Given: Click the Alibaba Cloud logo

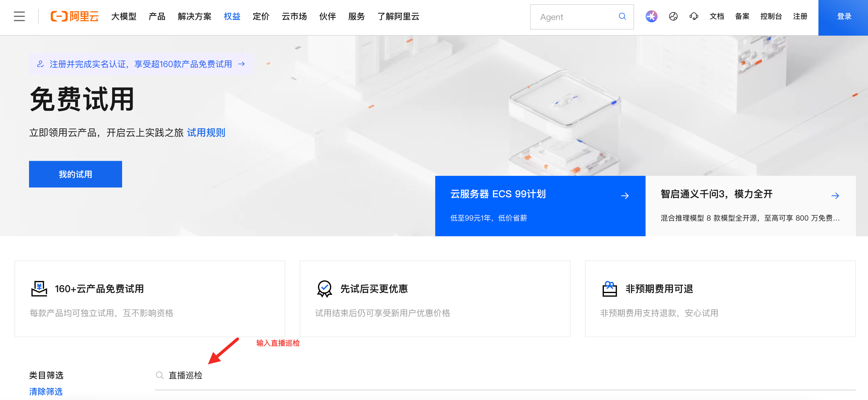Looking at the screenshot, I should tap(74, 16).
